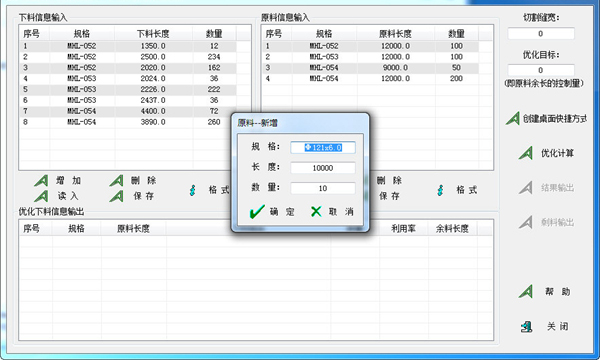The image size is (600, 360).
Task: Click 12000.0 in 原料 row 4
Action: point(395,78)
